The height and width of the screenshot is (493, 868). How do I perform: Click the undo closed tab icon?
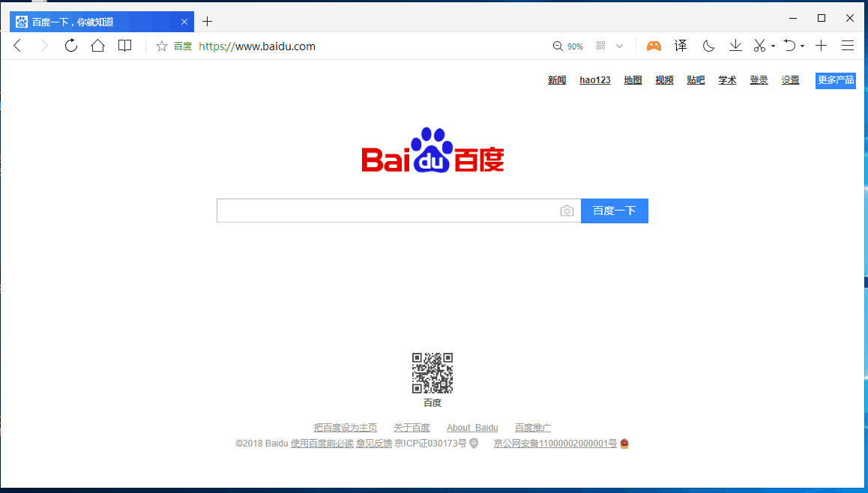coord(789,46)
